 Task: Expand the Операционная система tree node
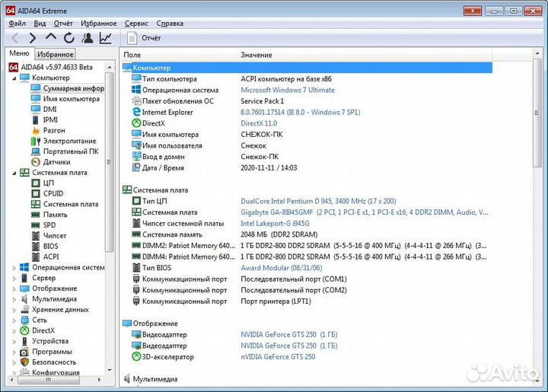click(14, 268)
